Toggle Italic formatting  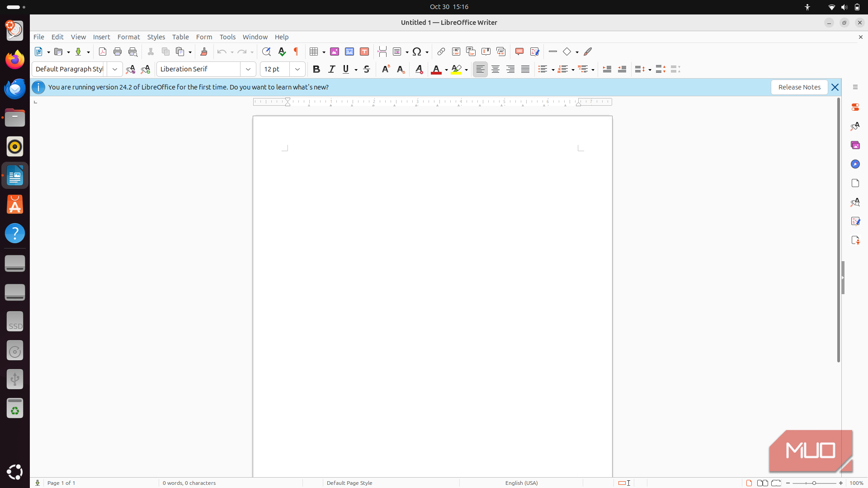coord(332,69)
